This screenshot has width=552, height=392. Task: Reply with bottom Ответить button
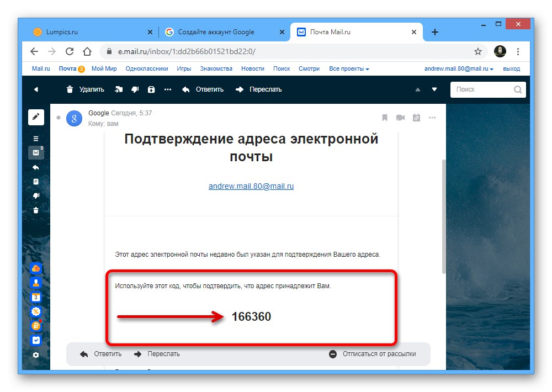pos(100,354)
